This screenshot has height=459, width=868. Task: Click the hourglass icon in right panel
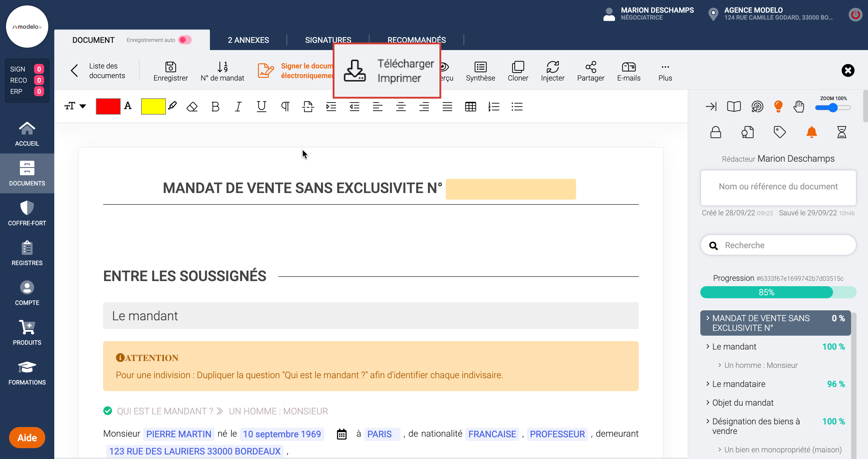(x=841, y=132)
